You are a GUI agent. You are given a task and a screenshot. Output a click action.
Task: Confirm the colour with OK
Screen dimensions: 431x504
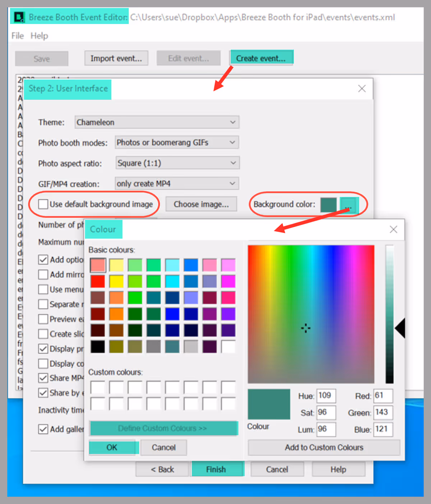click(113, 448)
